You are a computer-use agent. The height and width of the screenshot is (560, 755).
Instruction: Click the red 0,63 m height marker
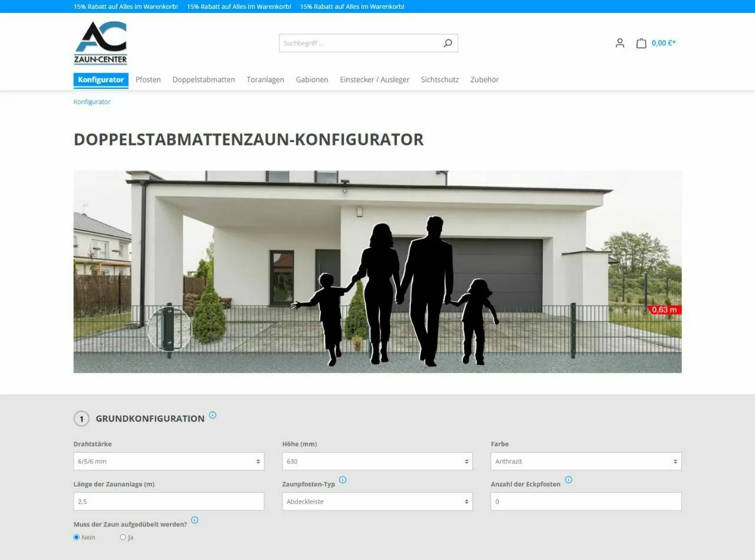coord(665,308)
